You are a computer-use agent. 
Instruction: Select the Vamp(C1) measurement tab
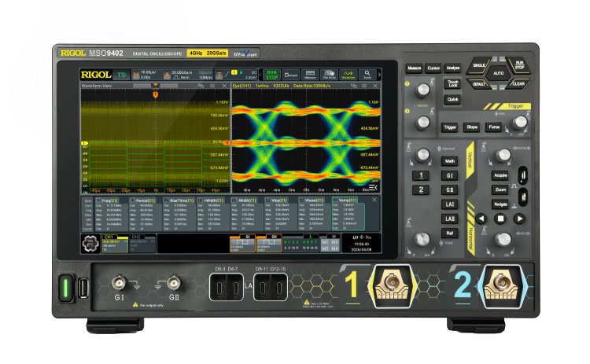coord(345,200)
